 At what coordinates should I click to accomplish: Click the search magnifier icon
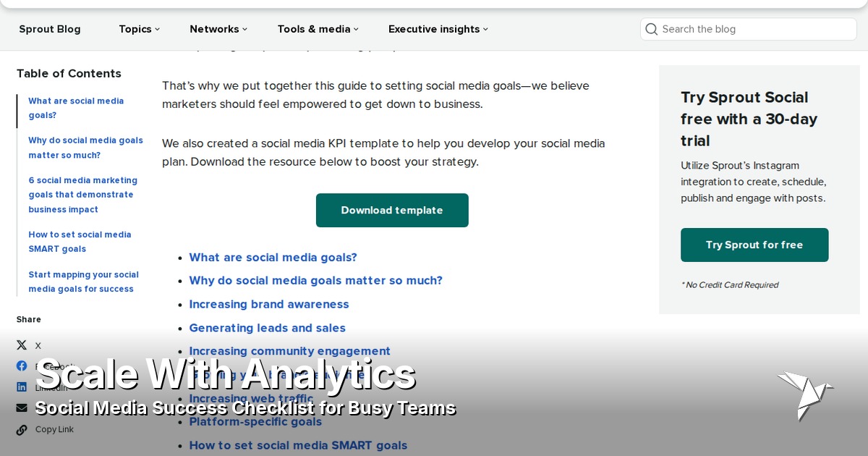click(x=651, y=29)
